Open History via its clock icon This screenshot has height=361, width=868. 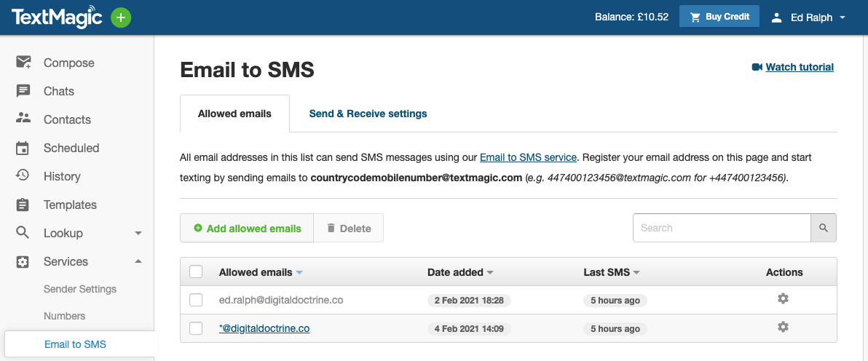pos(23,175)
